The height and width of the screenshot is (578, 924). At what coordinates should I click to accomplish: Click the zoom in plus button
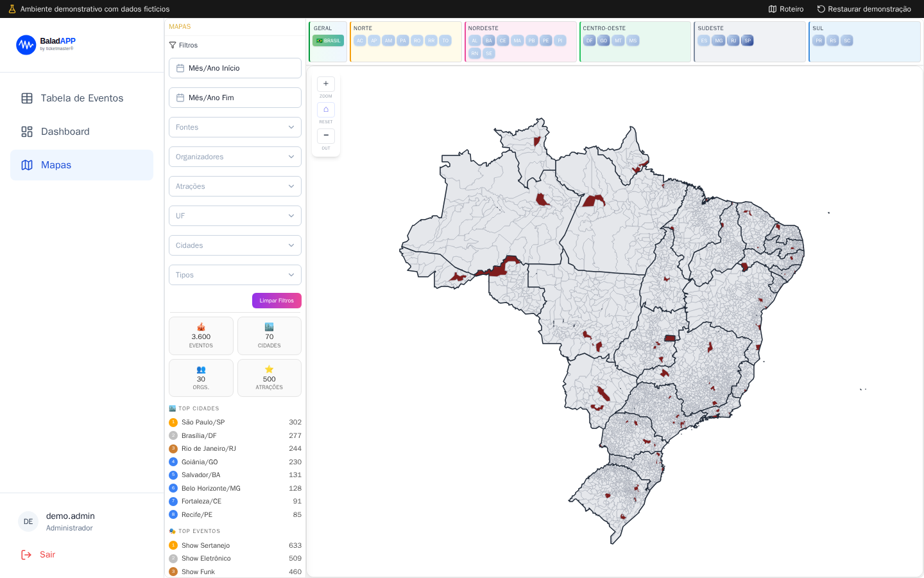(x=326, y=84)
